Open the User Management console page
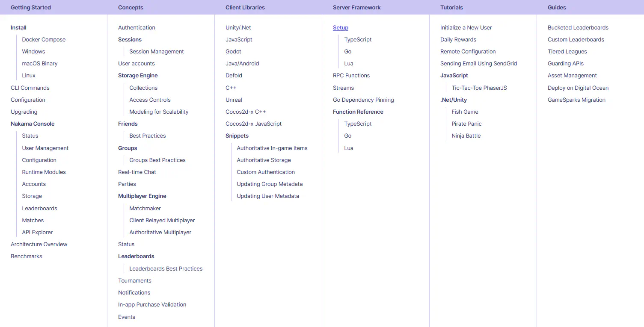Screen dimensions: 644x327 click(x=45, y=148)
